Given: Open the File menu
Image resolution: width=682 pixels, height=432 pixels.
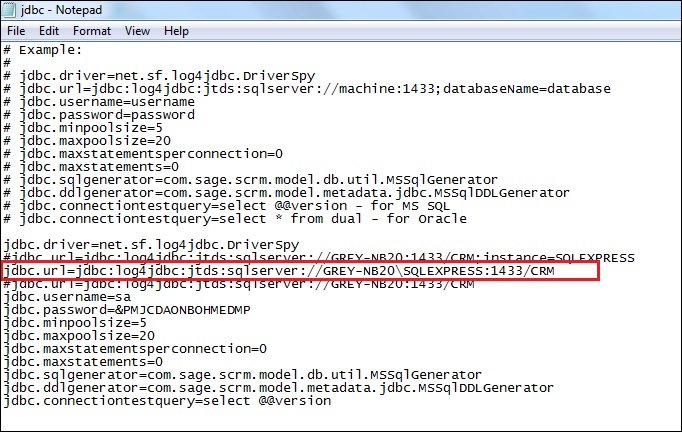Looking at the screenshot, I should pos(16,31).
